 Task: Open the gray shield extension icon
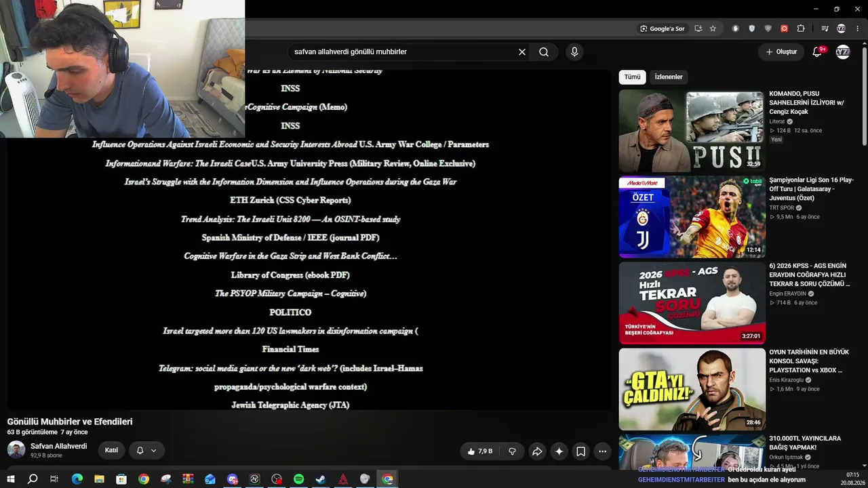752,28
